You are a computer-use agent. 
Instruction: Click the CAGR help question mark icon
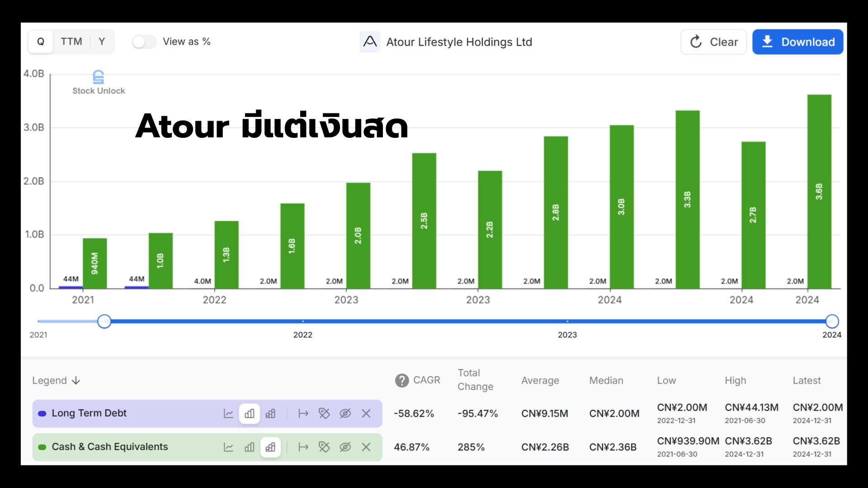tap(401, 380)
